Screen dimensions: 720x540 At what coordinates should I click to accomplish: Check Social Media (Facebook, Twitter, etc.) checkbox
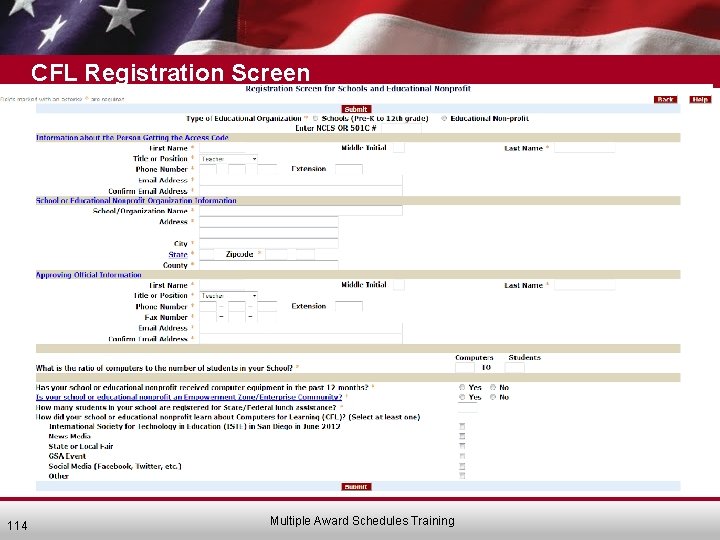(x=462, y=467)
